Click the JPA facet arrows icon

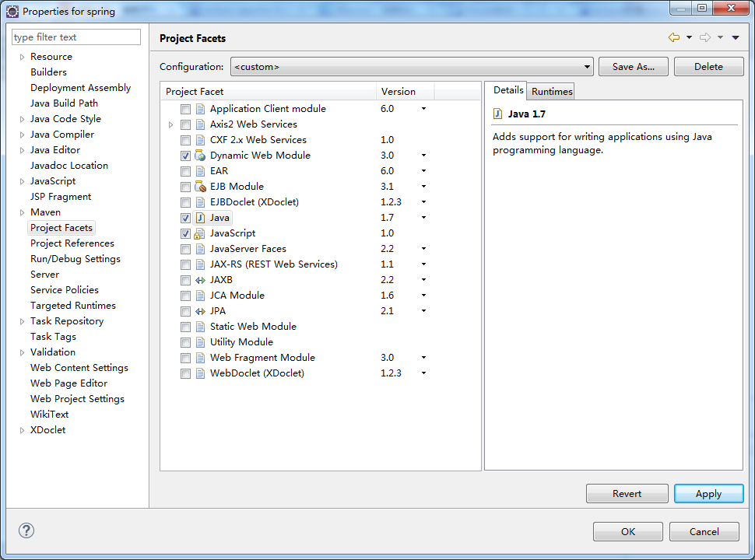200,311
